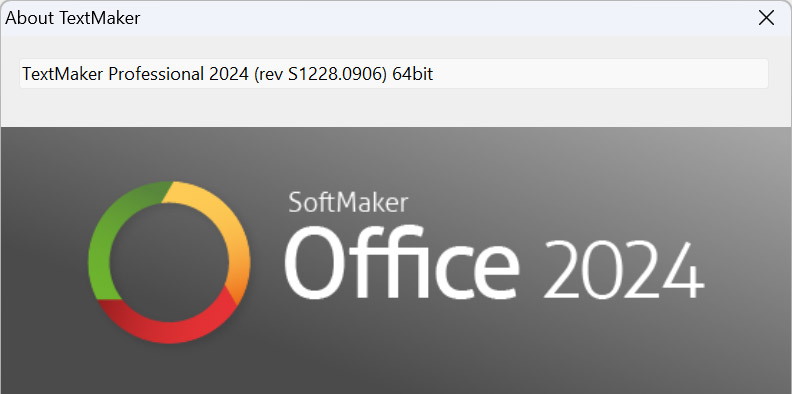The image size is (792, 394).
Task: Click the empty title bar area
Action: point(444,18)
